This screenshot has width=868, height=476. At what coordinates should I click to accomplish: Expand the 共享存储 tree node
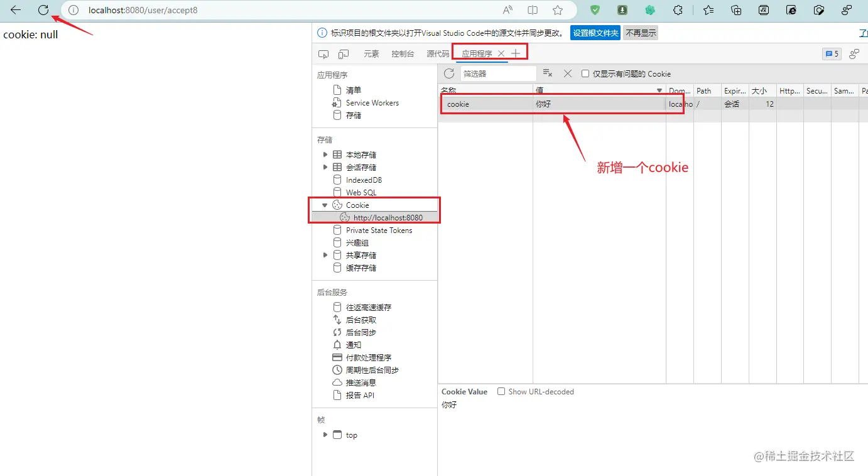coord(325,255)
